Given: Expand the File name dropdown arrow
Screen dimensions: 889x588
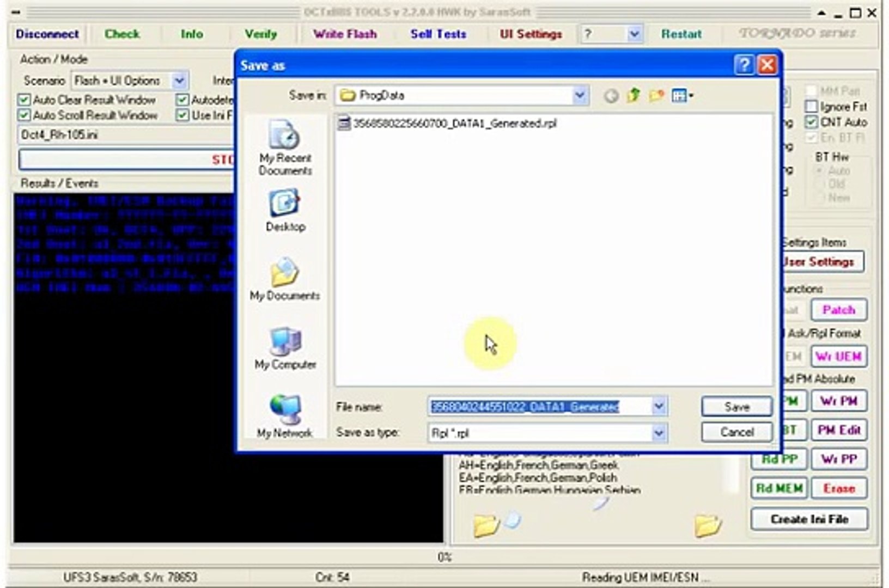Looking at the screenshot, I should point(659,407).
